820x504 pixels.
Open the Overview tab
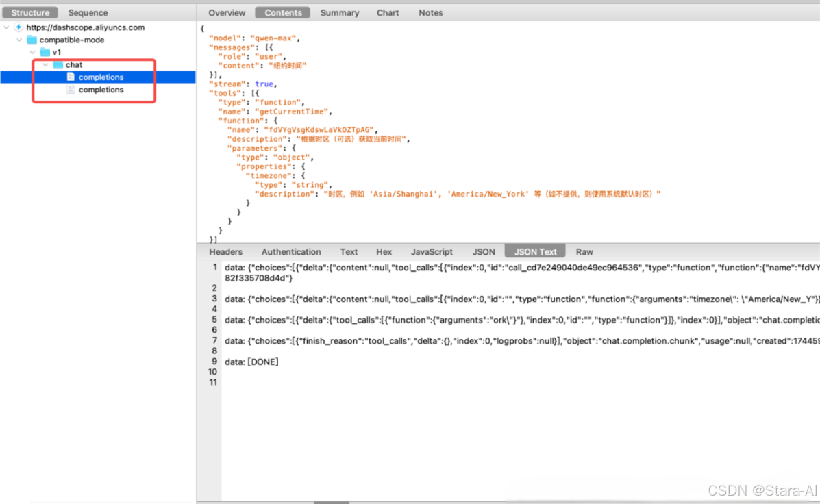point(227,12)
